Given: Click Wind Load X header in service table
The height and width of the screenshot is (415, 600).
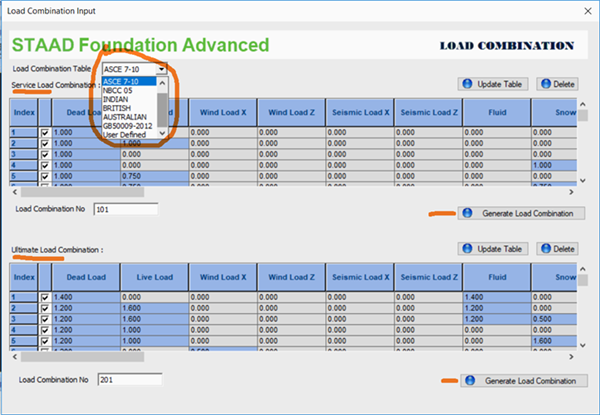Looking at the screenshot, I should pyautogui.click(x=223, y=112).
